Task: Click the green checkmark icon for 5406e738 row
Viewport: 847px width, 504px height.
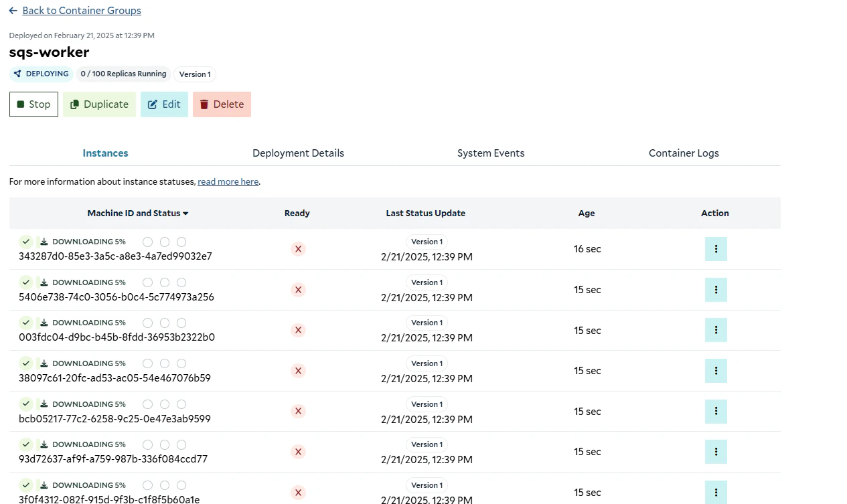Action: [25, 282]
